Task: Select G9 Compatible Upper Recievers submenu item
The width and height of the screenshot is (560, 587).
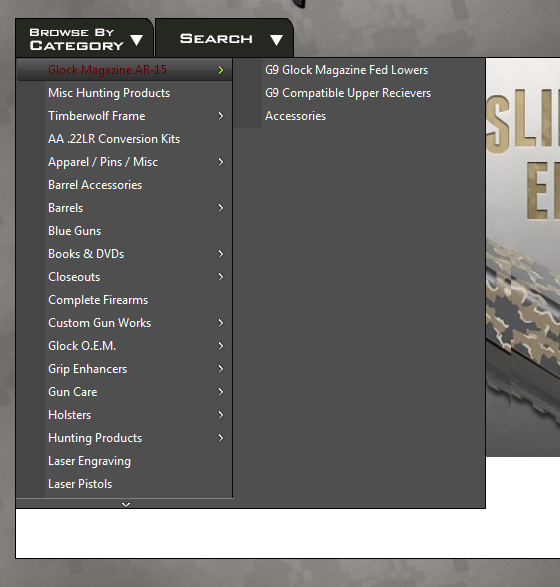Action: (348, 93)
